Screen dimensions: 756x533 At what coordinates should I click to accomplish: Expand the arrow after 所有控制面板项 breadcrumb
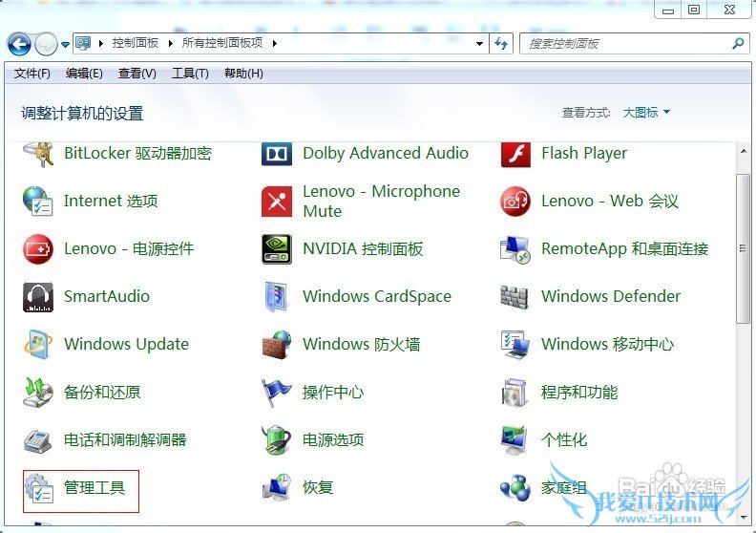[x=275, y=43]
